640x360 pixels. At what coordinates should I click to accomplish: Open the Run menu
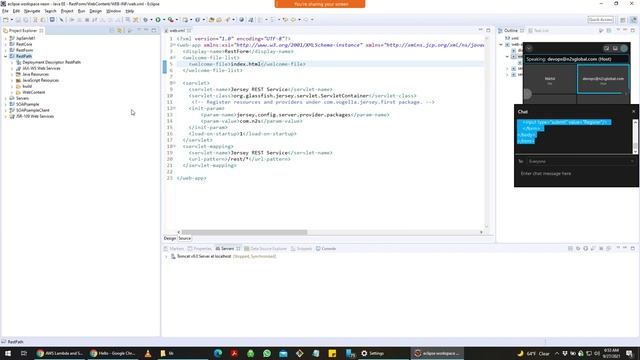point(82,11)
